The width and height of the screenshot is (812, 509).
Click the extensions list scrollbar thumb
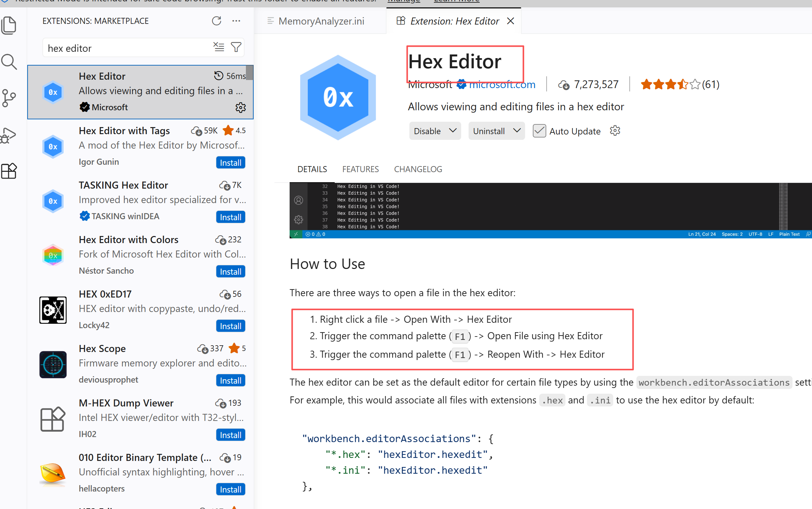249,73
